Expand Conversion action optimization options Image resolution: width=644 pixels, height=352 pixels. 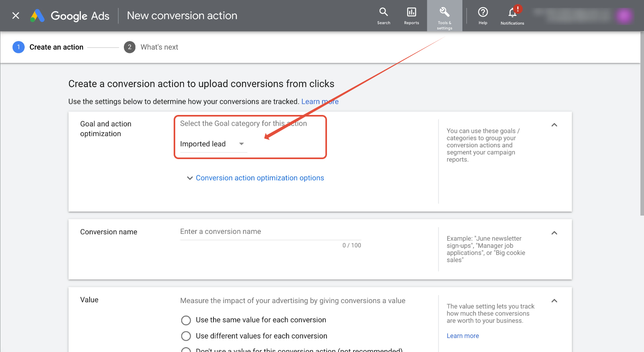(x=255, y=178)
